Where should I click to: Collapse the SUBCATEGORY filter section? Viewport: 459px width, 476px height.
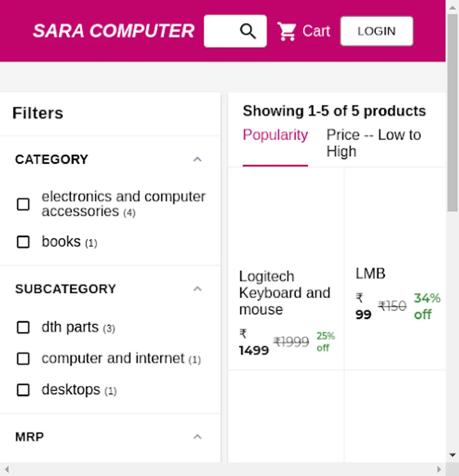pos(197,289)
